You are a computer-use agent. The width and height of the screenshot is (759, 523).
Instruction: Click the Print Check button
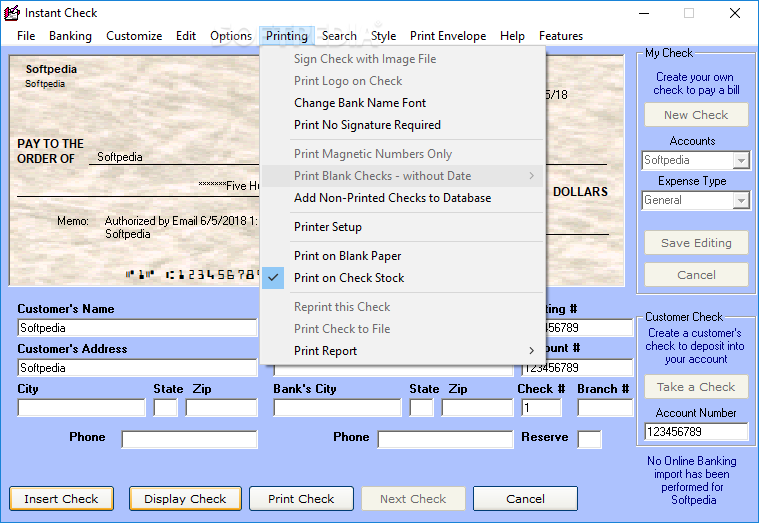(301, 499)
